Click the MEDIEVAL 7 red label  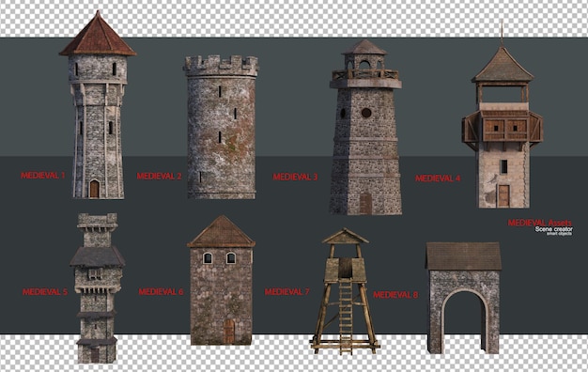click(x=286, y=291)
